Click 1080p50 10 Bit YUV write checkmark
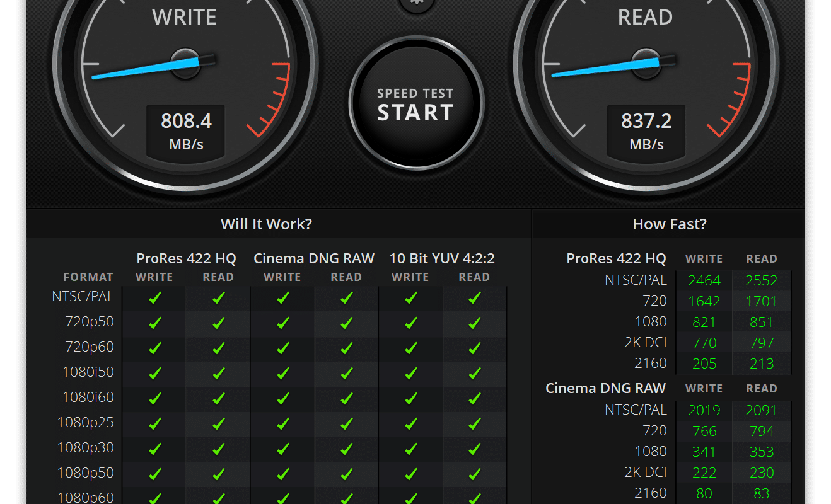The height and width of the screenshot is (504, 831). point(410,474)
